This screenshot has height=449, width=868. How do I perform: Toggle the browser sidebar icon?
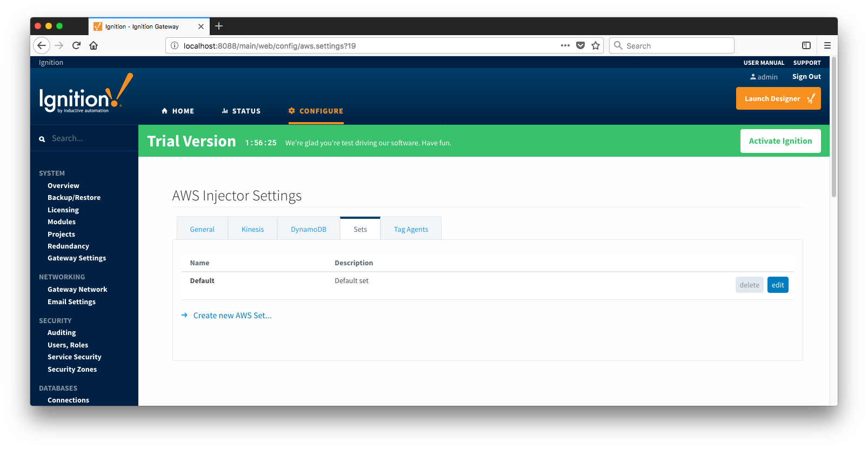[x=806, y=45]
